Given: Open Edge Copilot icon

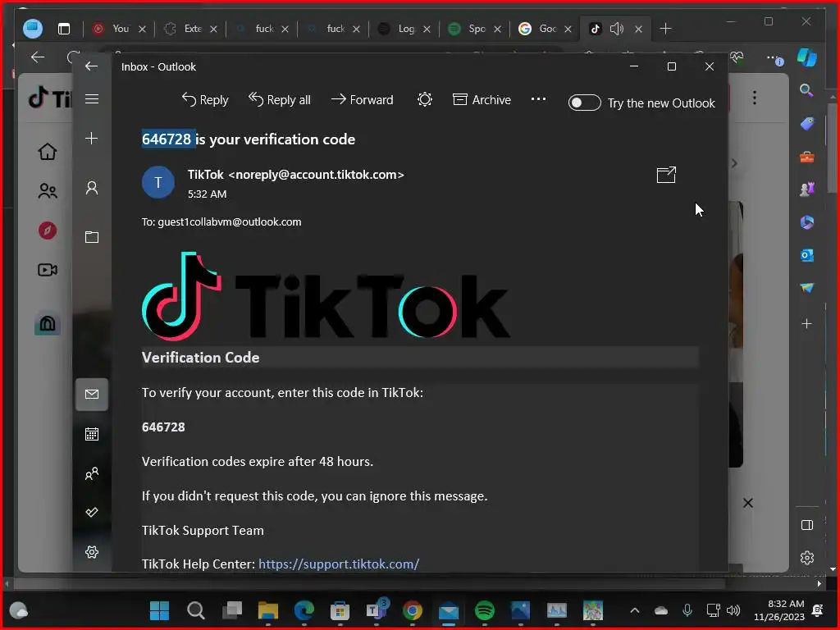Looking at the screenshot, I should pyautogui.click(x=807, y=57).
